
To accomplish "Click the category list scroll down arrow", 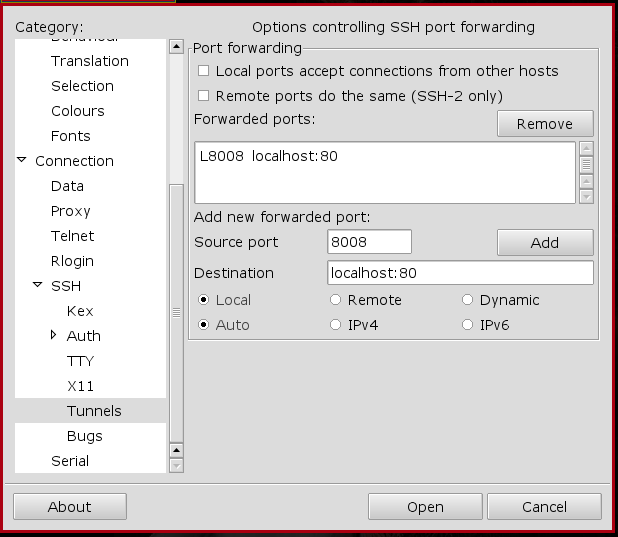I will click(x=177, y=465).
